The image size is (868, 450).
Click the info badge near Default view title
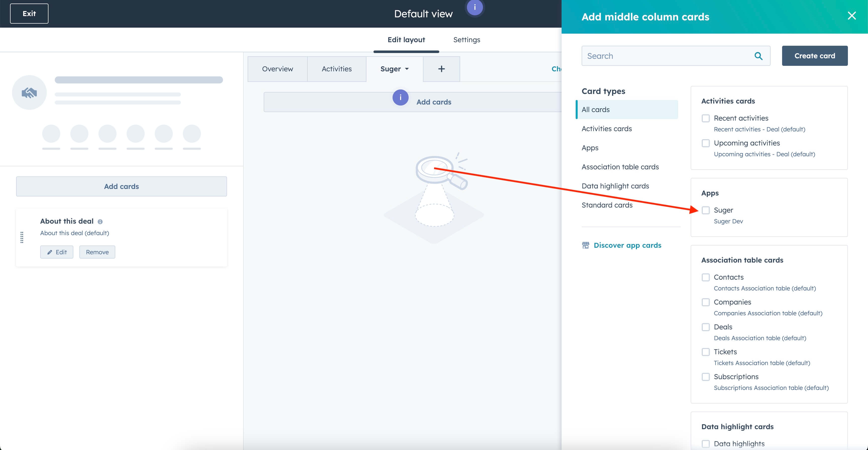474,8
